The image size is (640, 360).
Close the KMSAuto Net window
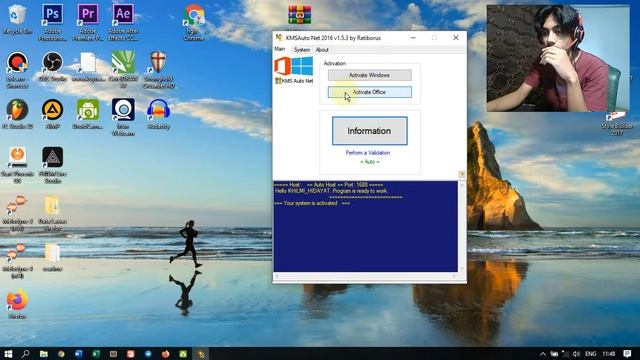tap(456, 38)
